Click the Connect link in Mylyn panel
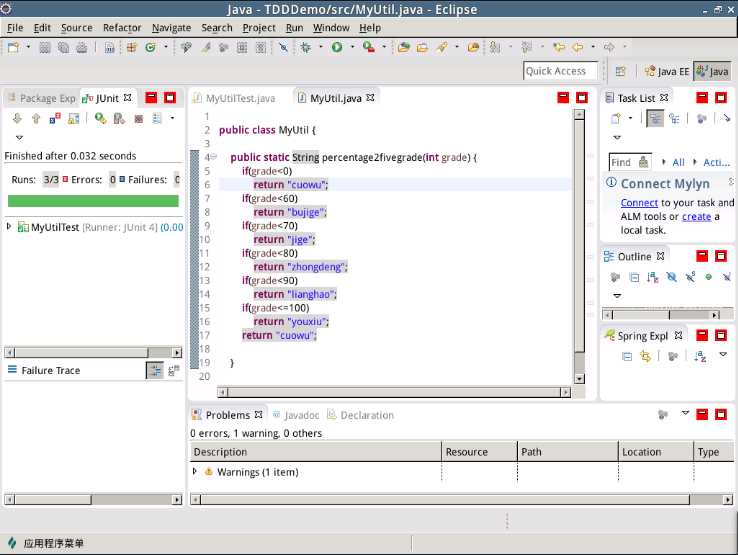The width and height of the screenshot is (738, 555). [639, 202]
